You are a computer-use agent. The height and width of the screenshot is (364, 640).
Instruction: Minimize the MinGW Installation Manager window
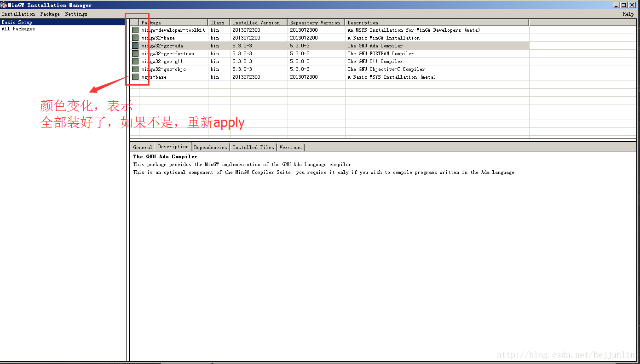click(616, 5)
